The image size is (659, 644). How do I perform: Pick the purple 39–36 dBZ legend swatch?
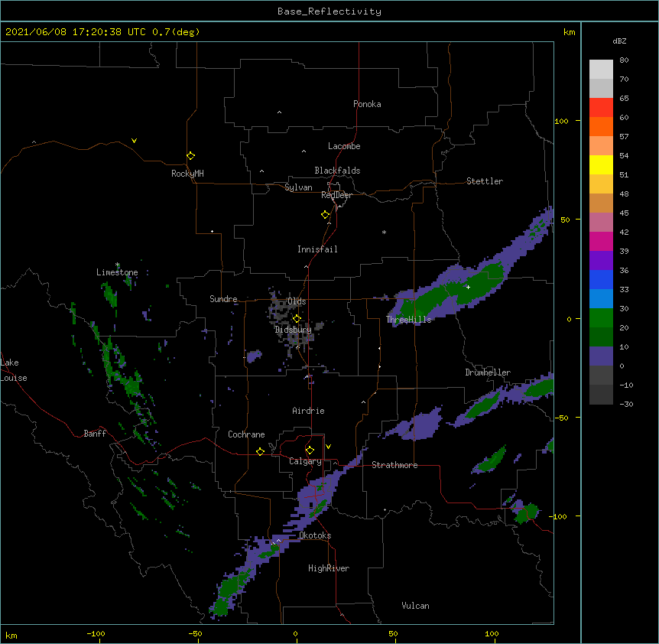601,260
